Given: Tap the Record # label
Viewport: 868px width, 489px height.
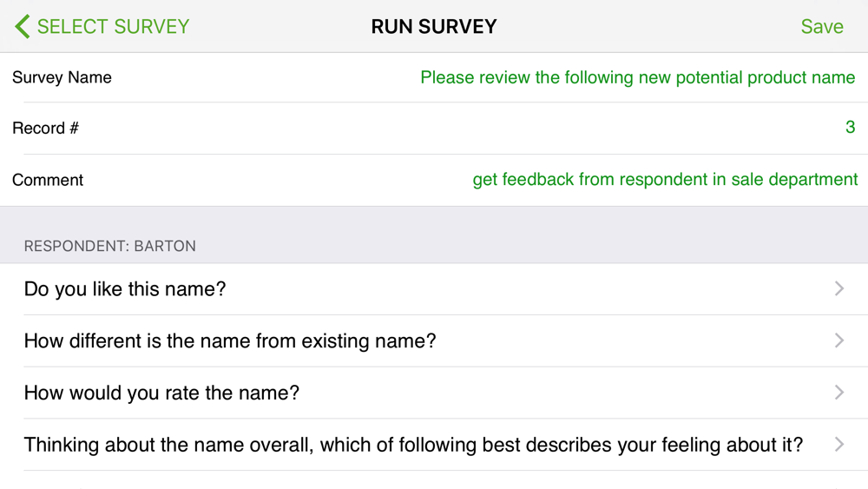Looking at the screenshot, I should click(x=45, y=128).
